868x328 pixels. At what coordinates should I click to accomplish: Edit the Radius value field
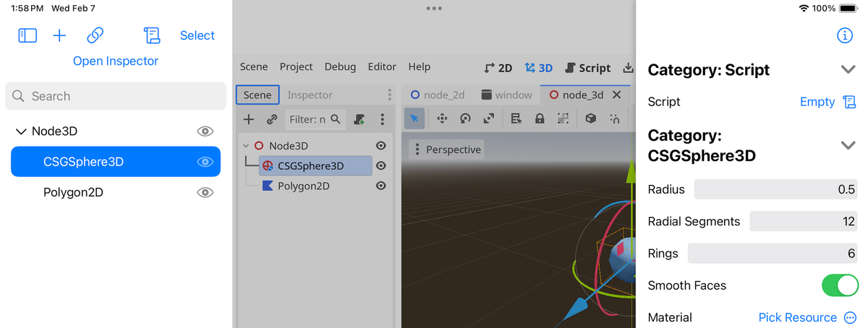coord(776,189)
